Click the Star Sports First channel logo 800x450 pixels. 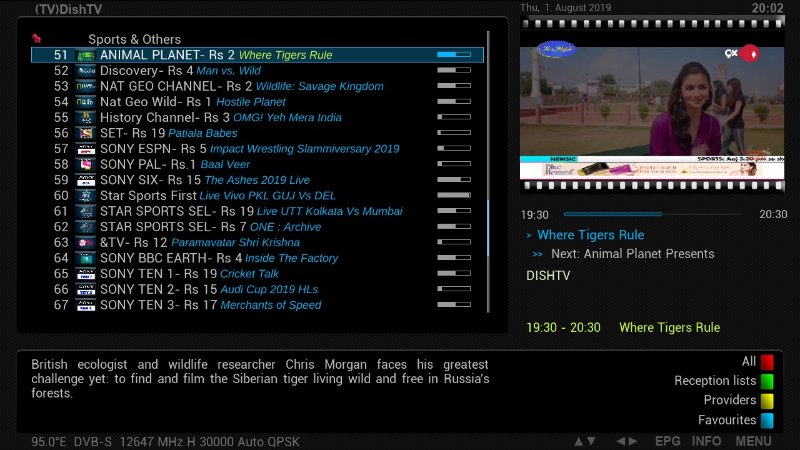[x=86, y=196]
